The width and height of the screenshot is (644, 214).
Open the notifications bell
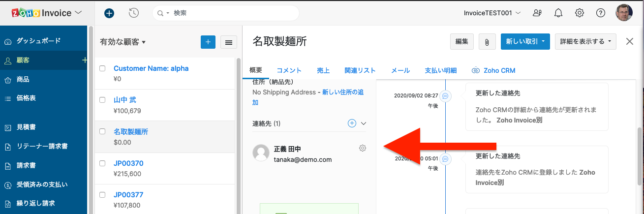pos(558,13)
